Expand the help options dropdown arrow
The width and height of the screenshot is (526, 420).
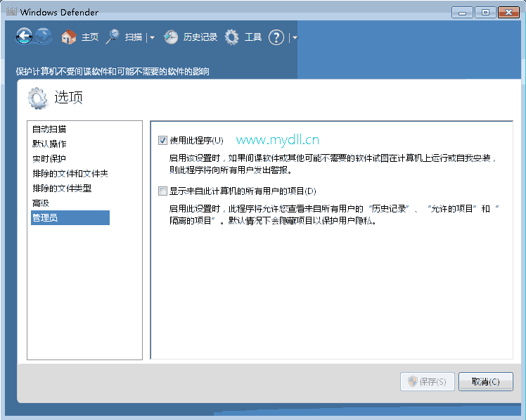pyautogui.click(x=295, y=37)
